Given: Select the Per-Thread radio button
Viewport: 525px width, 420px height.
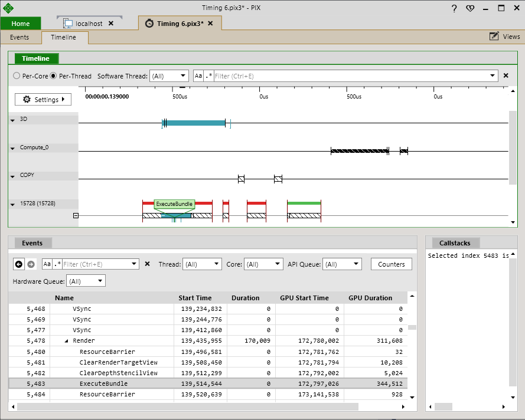Looking at the screenshot, I should click(x=53, y=76).
